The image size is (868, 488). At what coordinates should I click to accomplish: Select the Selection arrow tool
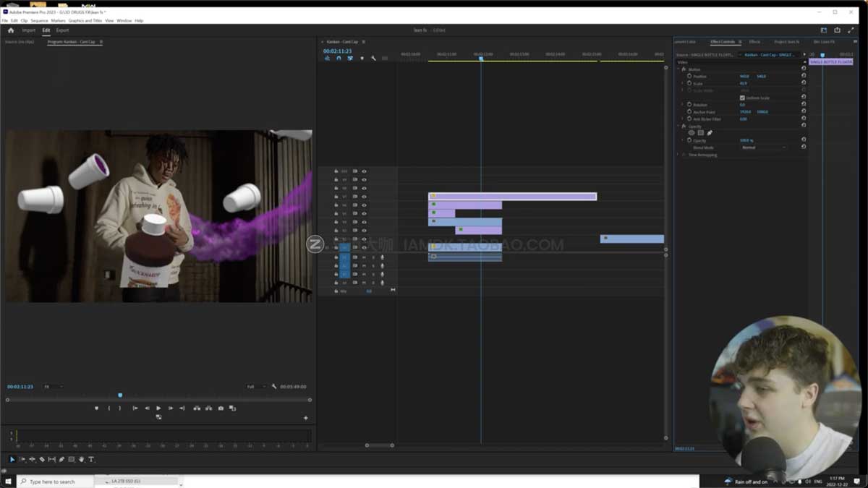(12, 459)
